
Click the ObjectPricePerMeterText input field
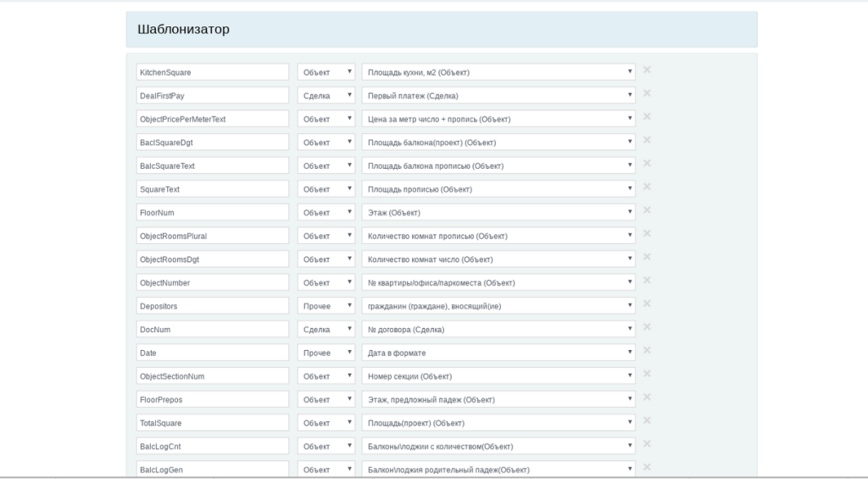coord(213,119)
